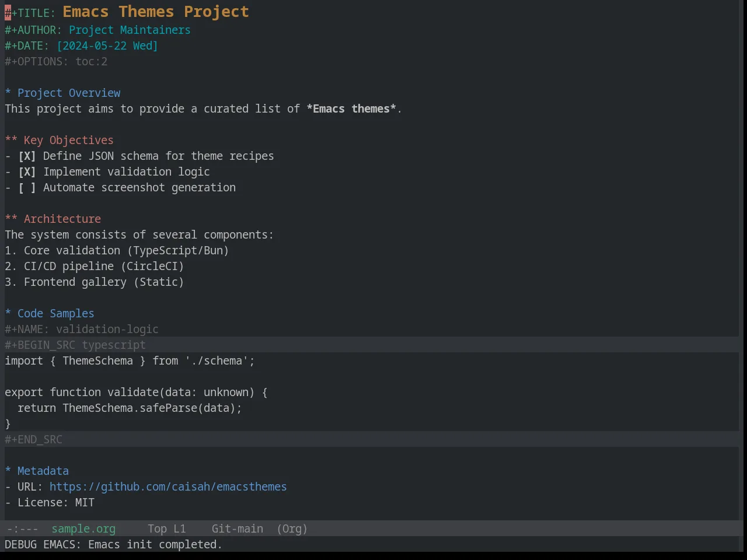Click Top L1 position indicator
This screenshot has height=560, width=747.
(x=167, y=529)
